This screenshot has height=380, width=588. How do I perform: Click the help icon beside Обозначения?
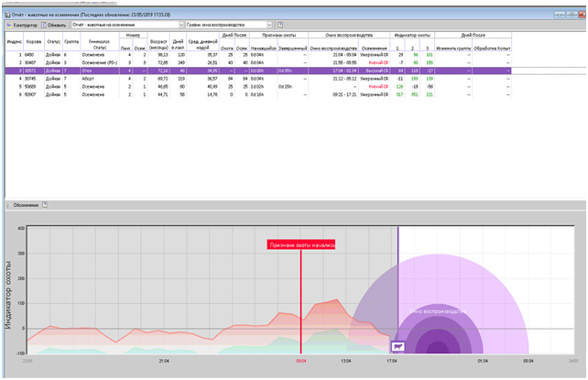[45, 205]
